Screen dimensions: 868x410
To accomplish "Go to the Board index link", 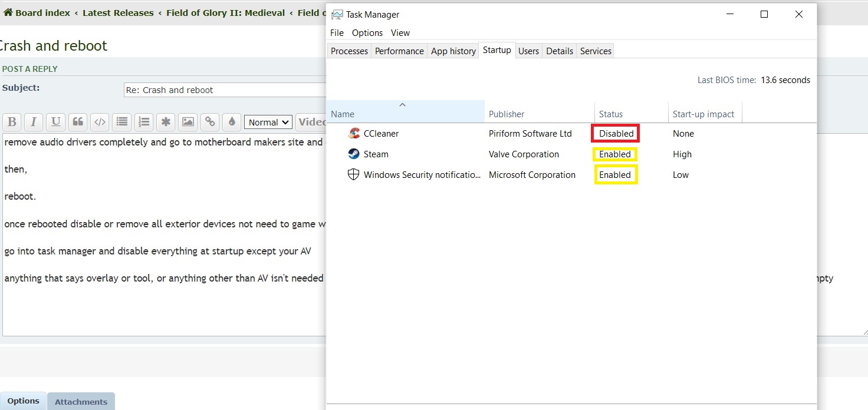I will (x=42, y=13).
